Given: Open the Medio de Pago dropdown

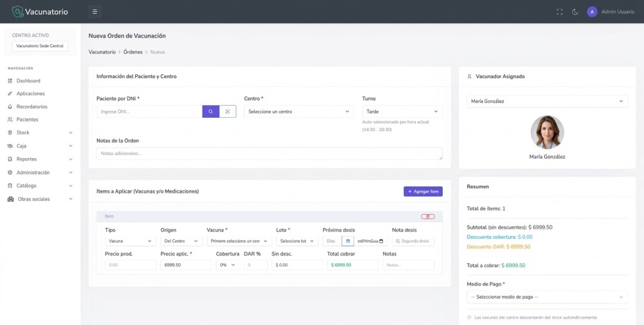Looking at the screenshot, I should (547, 297).
